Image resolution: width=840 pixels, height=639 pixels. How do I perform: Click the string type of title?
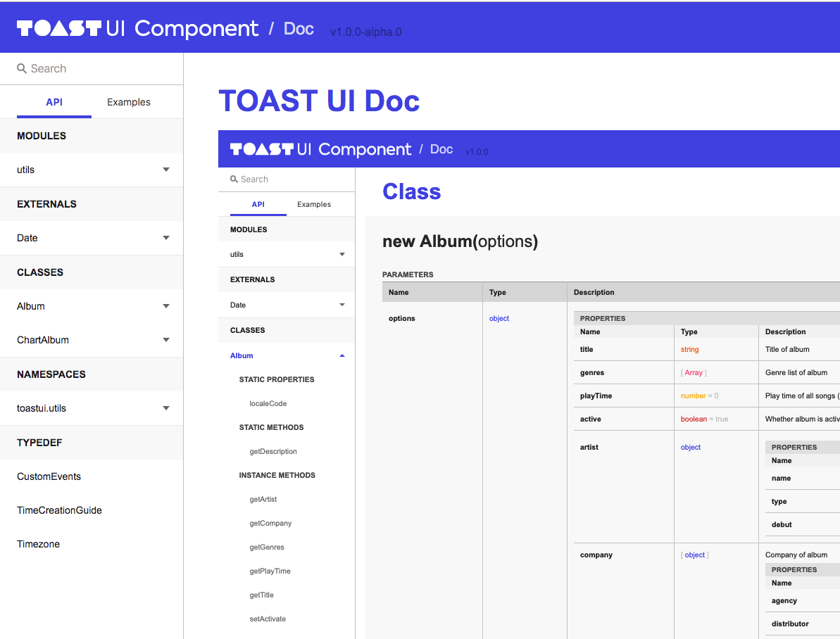click(689, 349)
